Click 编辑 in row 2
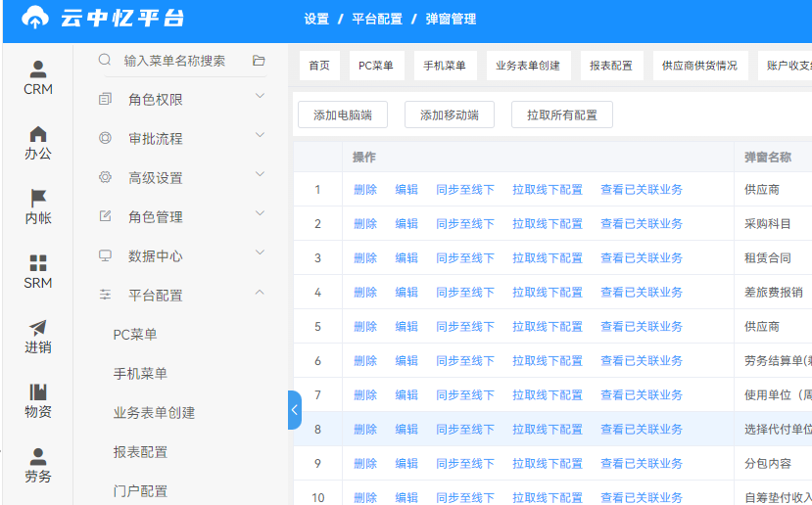The image size is (812, 505). (x=406, y=223)
